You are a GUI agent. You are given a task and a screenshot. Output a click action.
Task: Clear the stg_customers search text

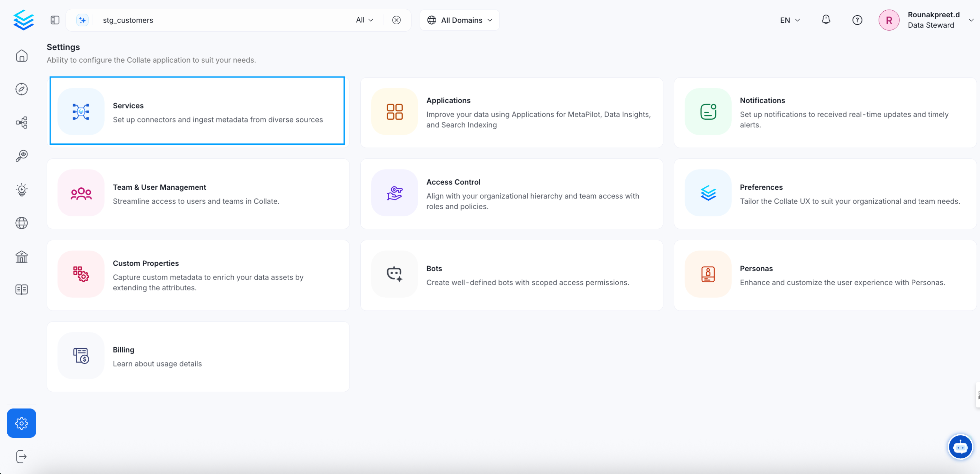(396, 20)
